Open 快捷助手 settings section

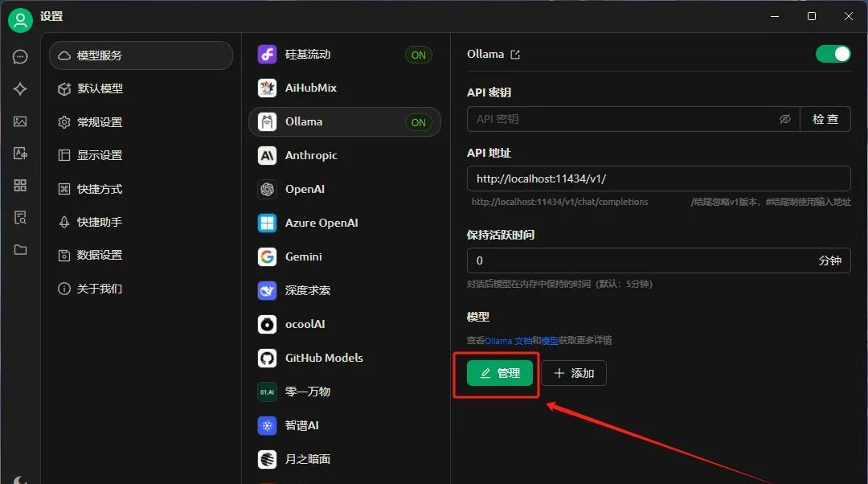pyautogui.click(x=141, y=222)
